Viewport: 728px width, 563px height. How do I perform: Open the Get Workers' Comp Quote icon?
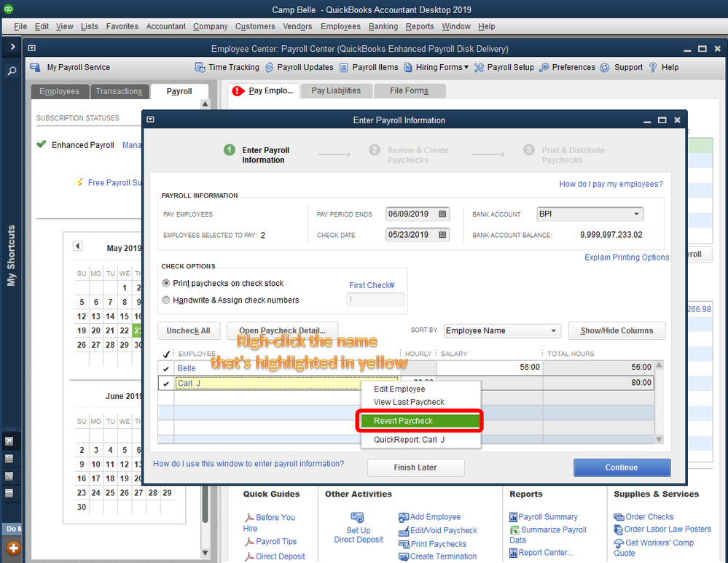[x=619, y=543]
